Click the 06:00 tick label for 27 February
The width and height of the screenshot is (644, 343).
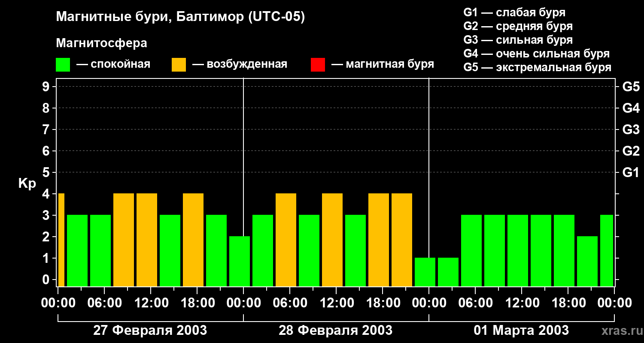tap(104, 303)
